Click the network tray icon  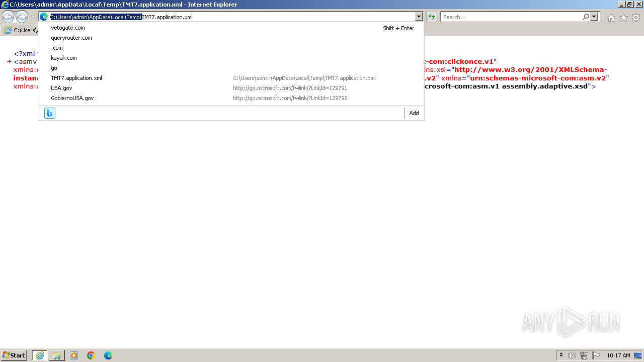584,355
